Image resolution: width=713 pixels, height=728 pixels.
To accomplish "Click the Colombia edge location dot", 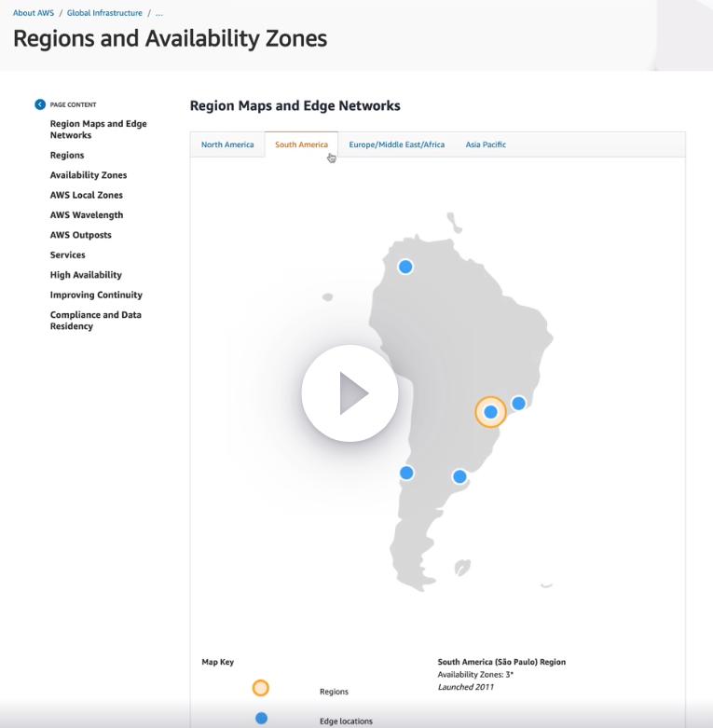I will (405, 267).
